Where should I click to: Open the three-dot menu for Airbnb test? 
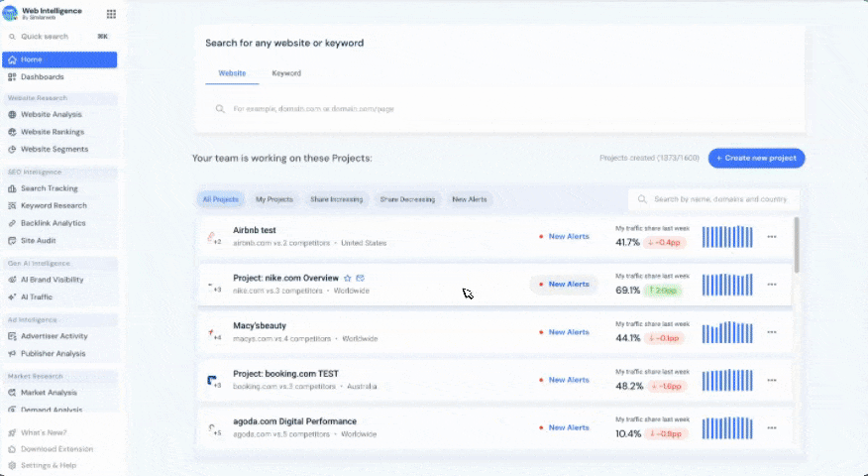tap(772, 236)
